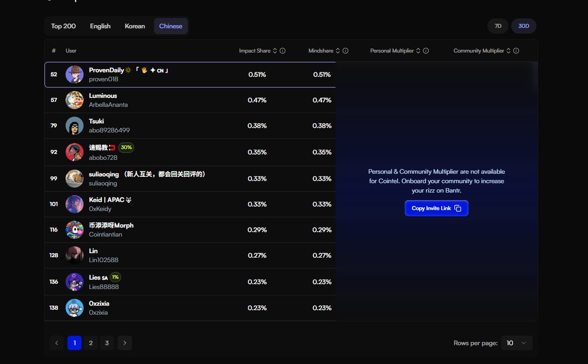This screenshot has height=364, width=588.
Task: Go to the next page
Action: [125, 343]
